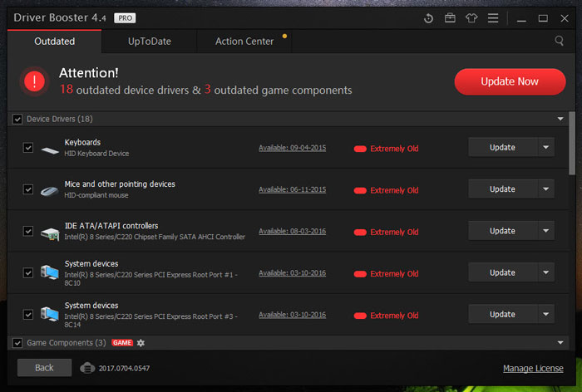Open the Manage License link

coord(533,368)
